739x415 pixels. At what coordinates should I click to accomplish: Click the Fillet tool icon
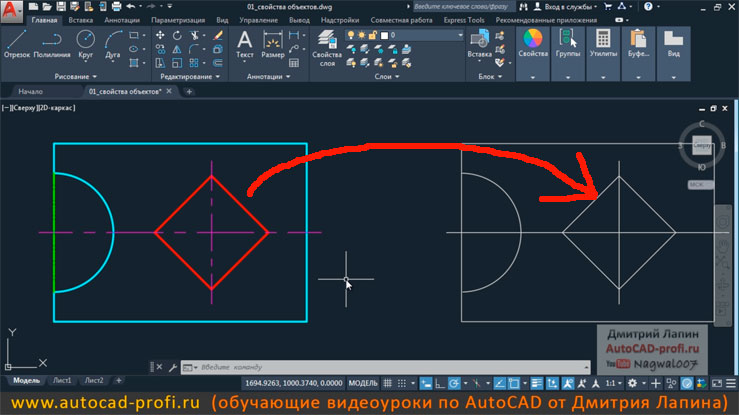click(194, 49)
